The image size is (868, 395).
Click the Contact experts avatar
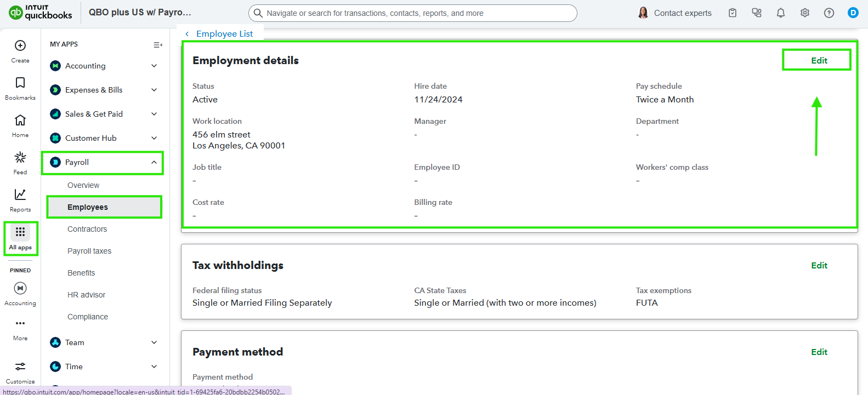tap(643, 13)
